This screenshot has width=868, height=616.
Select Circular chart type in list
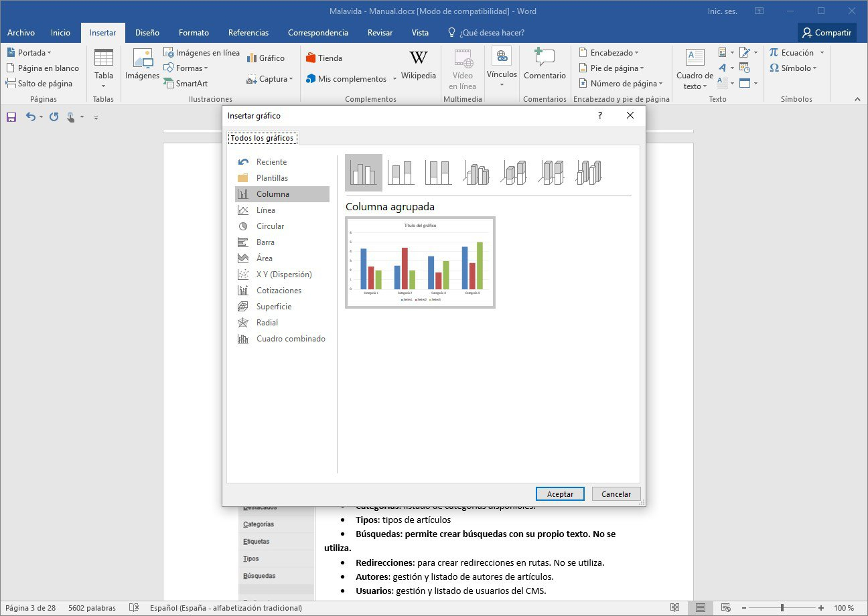270,226
